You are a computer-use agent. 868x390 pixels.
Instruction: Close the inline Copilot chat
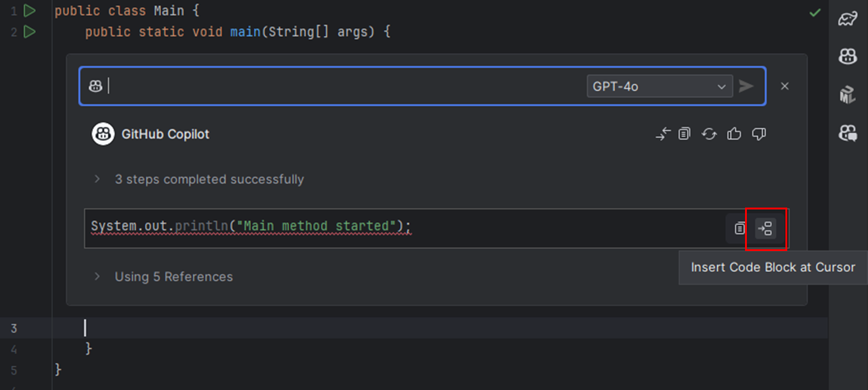(785, 86)
